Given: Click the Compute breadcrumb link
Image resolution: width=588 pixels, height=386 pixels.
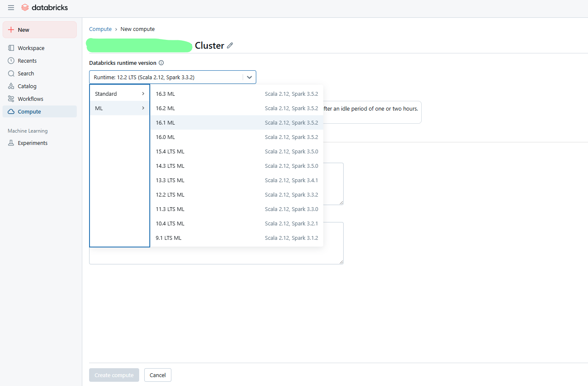Looking at the screenshot, I should pos(100,29).
